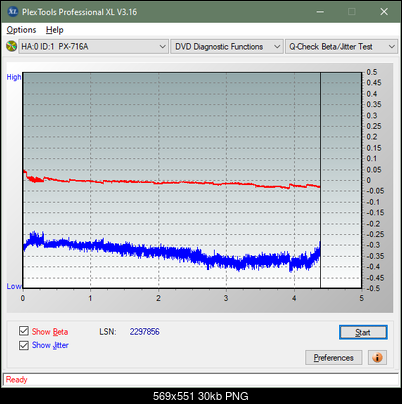Close the PlexTools window
Image resolution: width=402 pixels, height=404 pixels.
click(384, 12)
